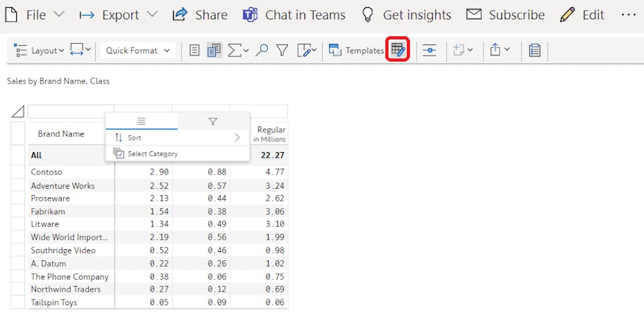Screen dimensions: 644x331
Task: Click Adventure Works' 2.52 value
Action: pyautogui.click(x=159, y=185)
